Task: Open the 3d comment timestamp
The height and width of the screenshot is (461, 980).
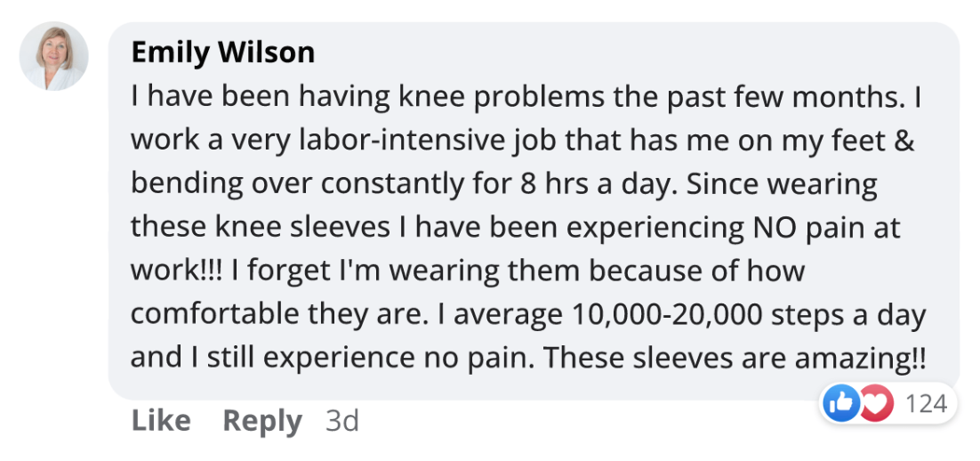Action: coord(342,421)
